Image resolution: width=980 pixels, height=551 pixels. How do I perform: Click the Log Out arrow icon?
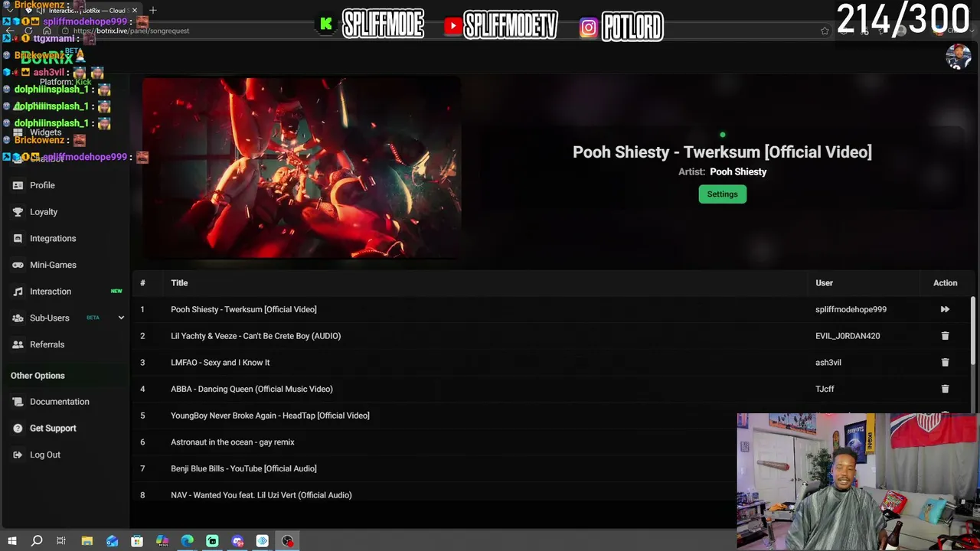[x=18, y=455]
